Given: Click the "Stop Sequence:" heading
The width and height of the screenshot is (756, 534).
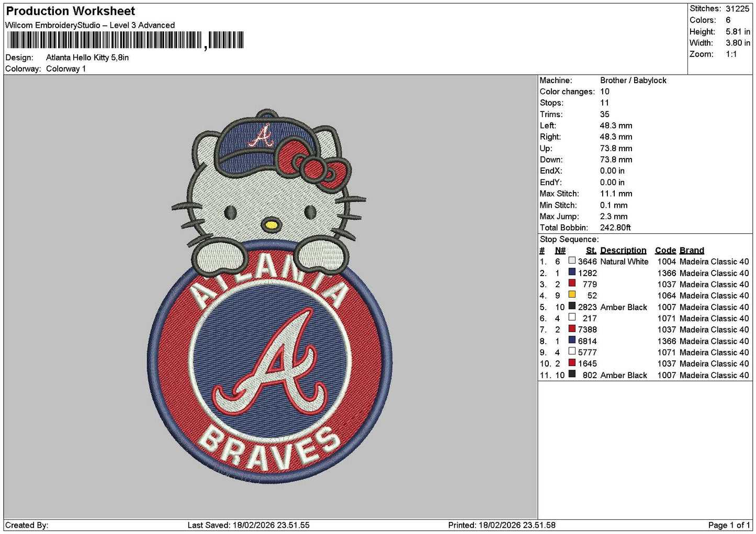Looking at the screenshot, I should pyautogui.click(x=569, y=239).
